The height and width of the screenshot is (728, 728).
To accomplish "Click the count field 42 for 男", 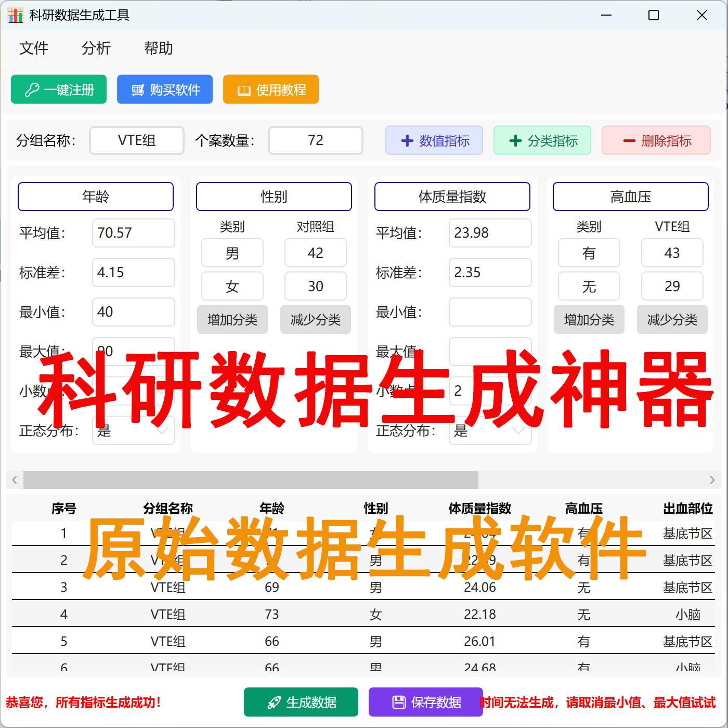I will pos(316,253).
